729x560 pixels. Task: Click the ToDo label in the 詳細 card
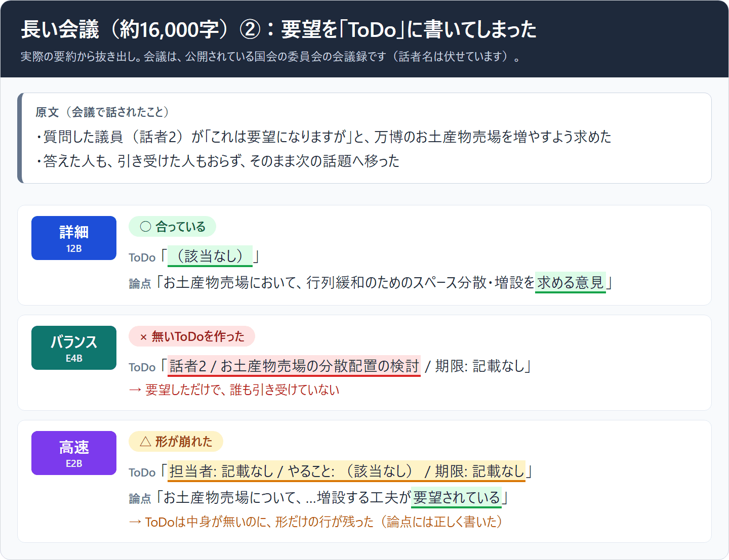[x=142, y=257]
